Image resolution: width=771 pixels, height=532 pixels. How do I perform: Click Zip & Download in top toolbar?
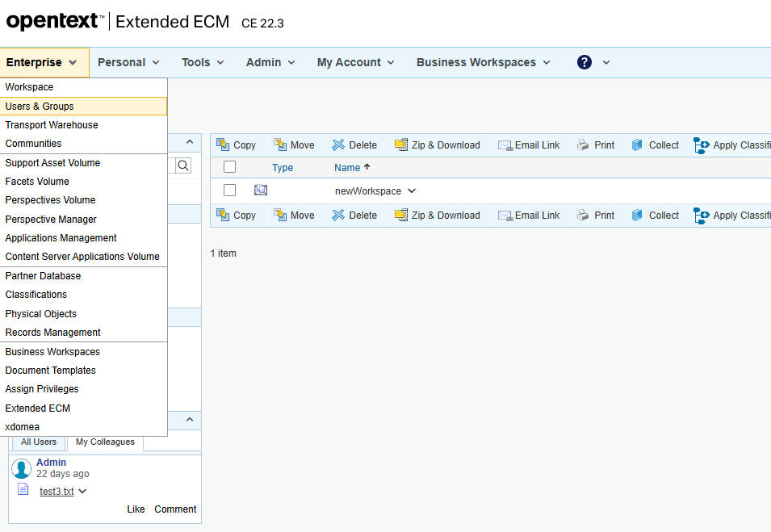coord(437,145)
